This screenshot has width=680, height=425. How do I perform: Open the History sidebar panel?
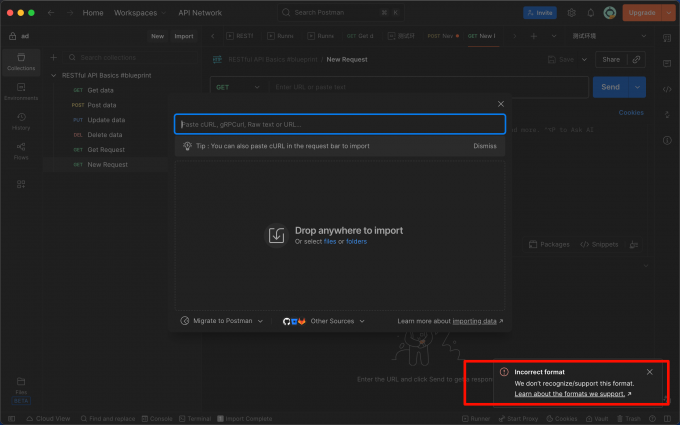tap(21, 121)
